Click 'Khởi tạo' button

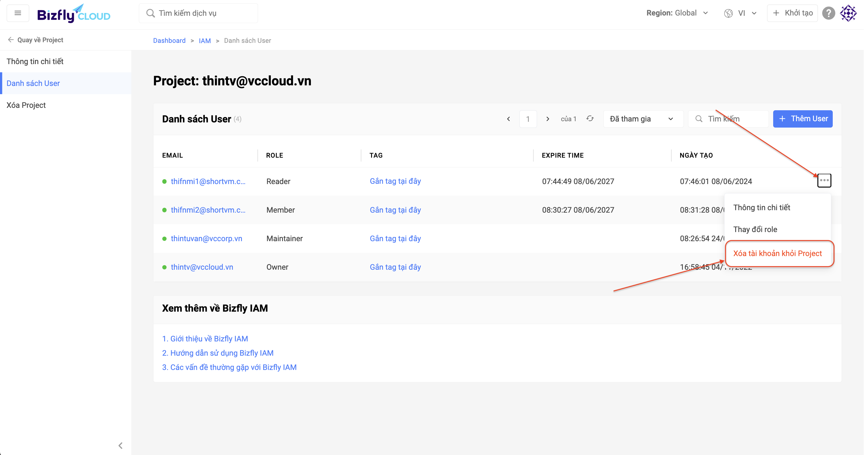coord(792,13)
